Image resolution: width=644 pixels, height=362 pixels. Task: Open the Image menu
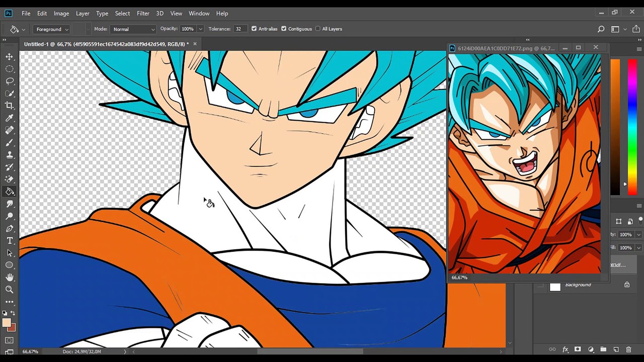click(x=61, y=14)
